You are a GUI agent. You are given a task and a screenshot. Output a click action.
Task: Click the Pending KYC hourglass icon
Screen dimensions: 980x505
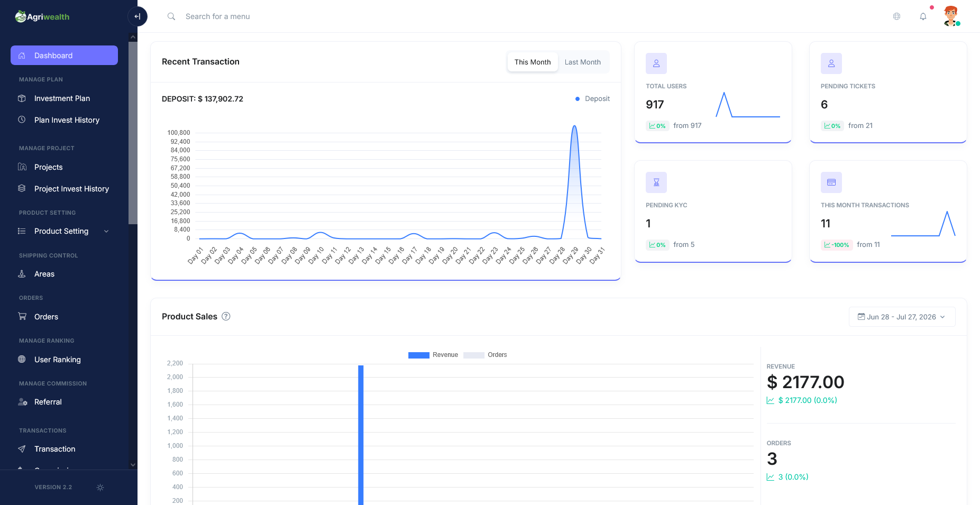click(x=656, y=182)
